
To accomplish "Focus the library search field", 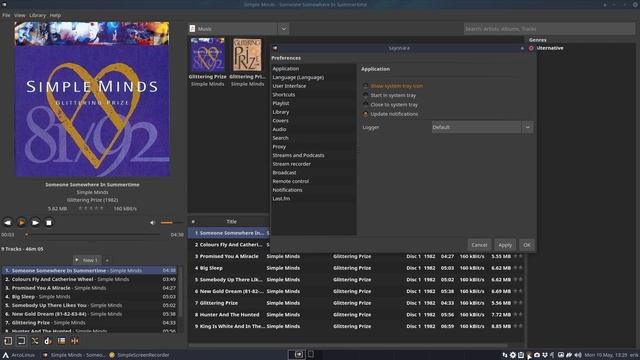I will tap(549, 29).
